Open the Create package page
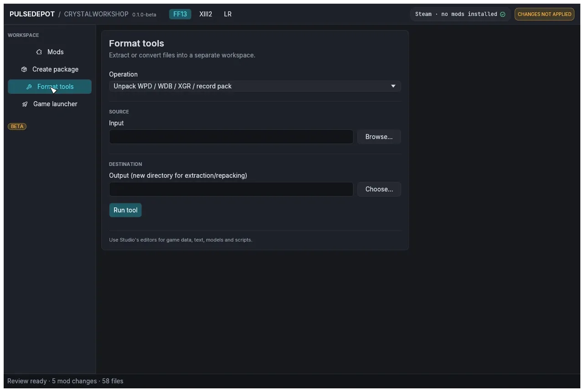Screen dimensions: 584x392 (50, 69)
